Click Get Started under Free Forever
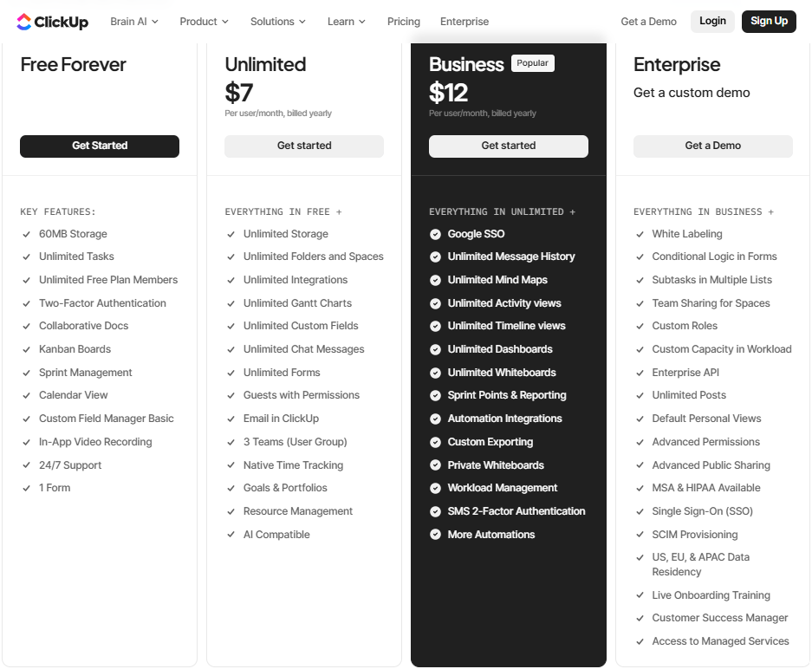This screenshot has width=812, height=669. pyautogui.click(x=99, y=146)
